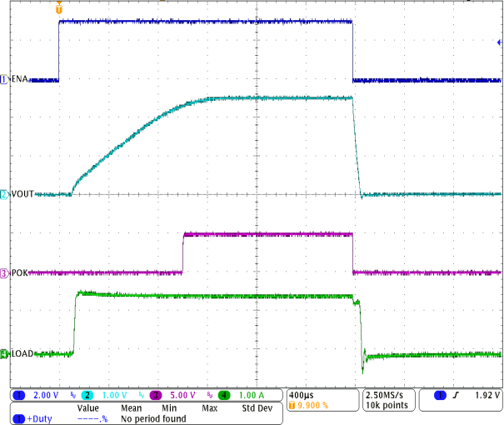
Task: Click channel 2 badge in scale readout
Action: tap(87, 395)
